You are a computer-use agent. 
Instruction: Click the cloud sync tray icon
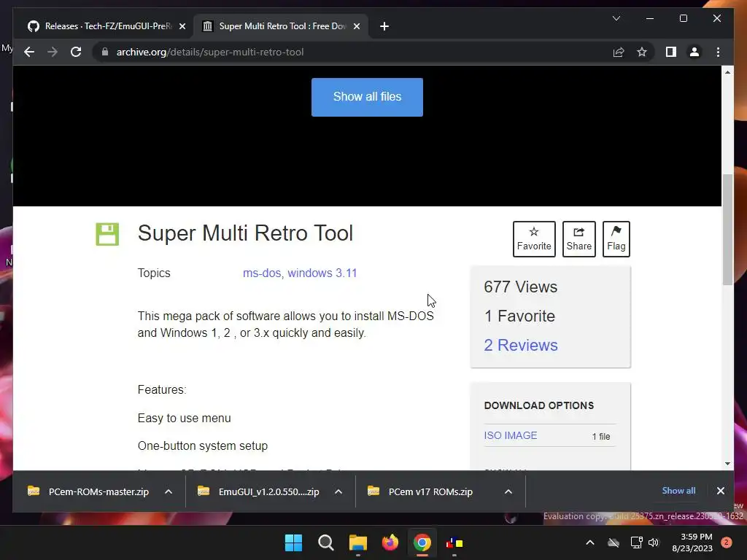(x=613, y=542)
